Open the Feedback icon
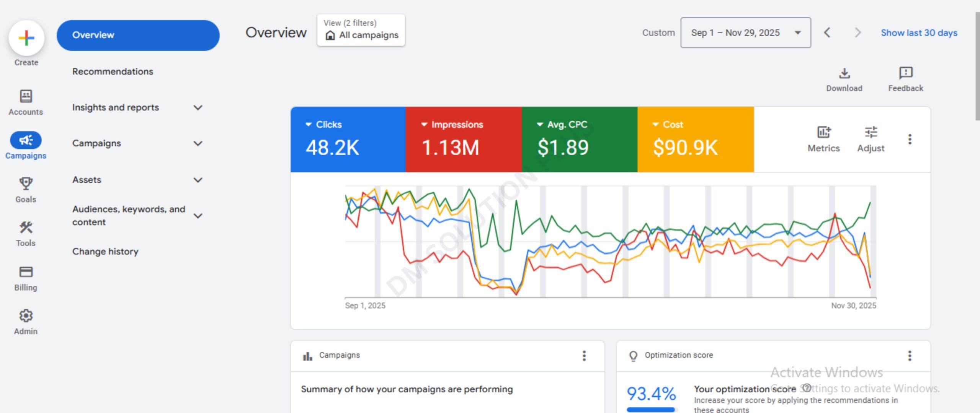The image size is (980, 413). pyautogui.click(x=905, y=73)
